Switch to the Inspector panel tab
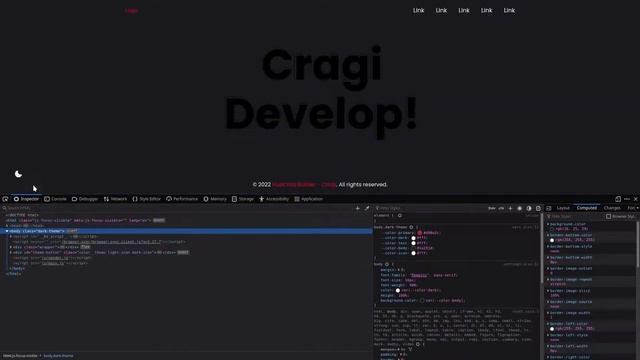640x360 pixels. 26,199
